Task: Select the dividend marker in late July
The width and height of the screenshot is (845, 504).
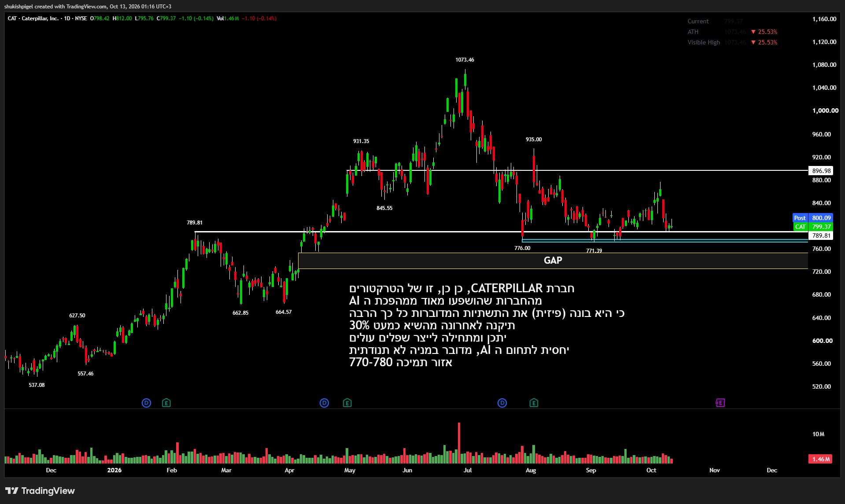Action: 502,403
